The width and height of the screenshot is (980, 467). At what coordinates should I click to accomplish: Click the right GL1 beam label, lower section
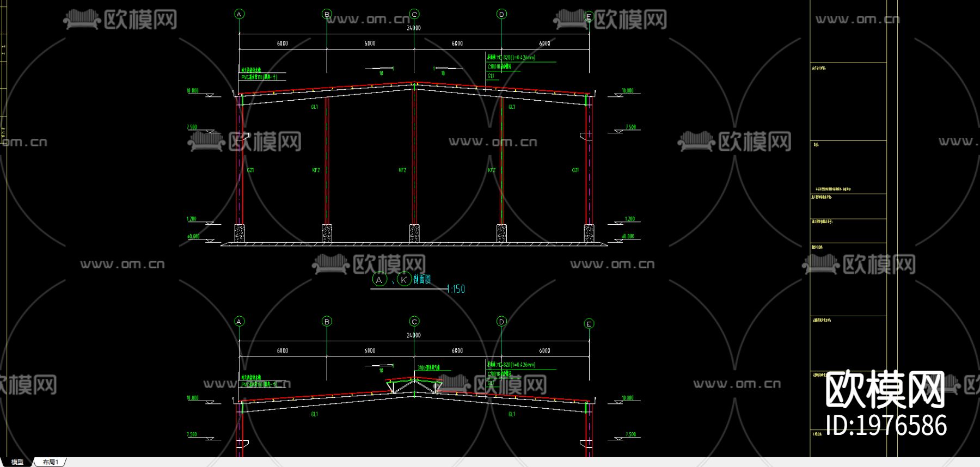(x=512, y=414)
